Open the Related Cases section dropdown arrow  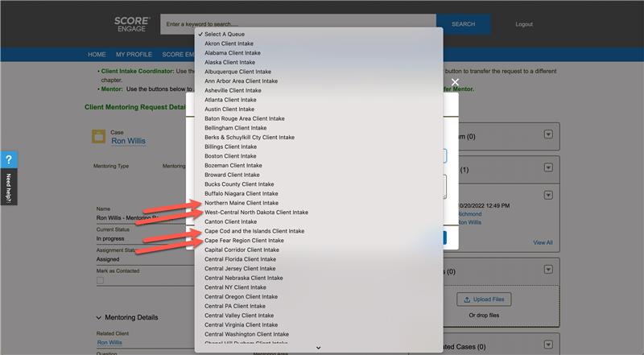pyautogui.click(x=549, y=346)
